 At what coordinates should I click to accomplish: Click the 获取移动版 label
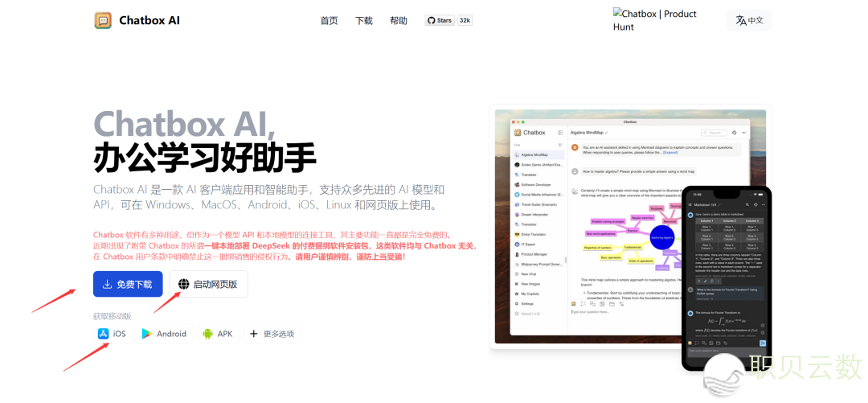pos(113,316)
